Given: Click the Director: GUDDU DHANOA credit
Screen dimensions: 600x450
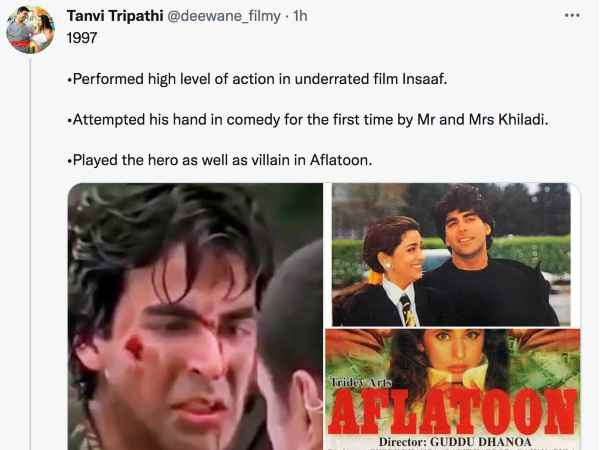Looking at the screenshot, I should pos(455,442).
